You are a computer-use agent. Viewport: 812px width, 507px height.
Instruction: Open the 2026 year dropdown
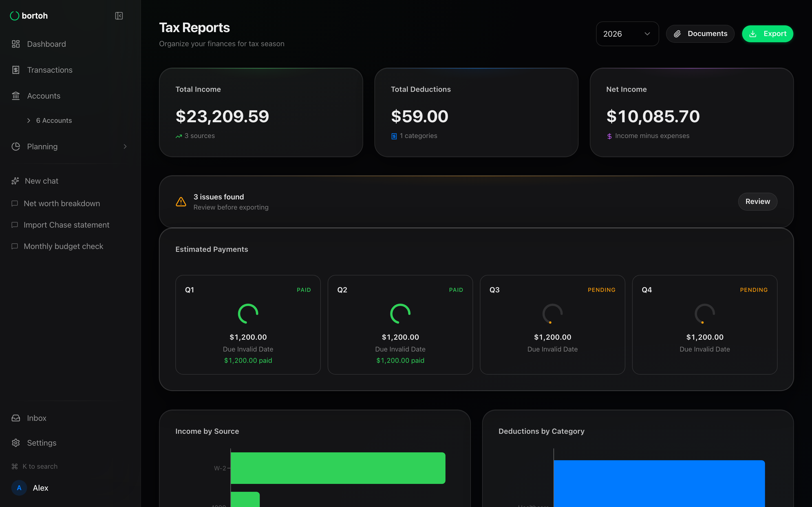[627, 34]
